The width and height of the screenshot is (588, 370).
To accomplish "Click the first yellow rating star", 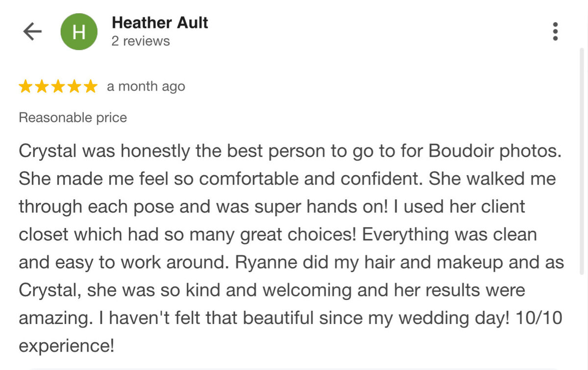I will [26, 87].
